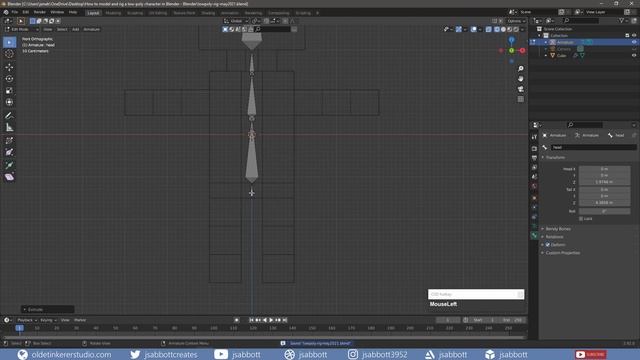640x360 pixels.
Task: Expand the Transform panel
Action: click(x=555, y=158)
